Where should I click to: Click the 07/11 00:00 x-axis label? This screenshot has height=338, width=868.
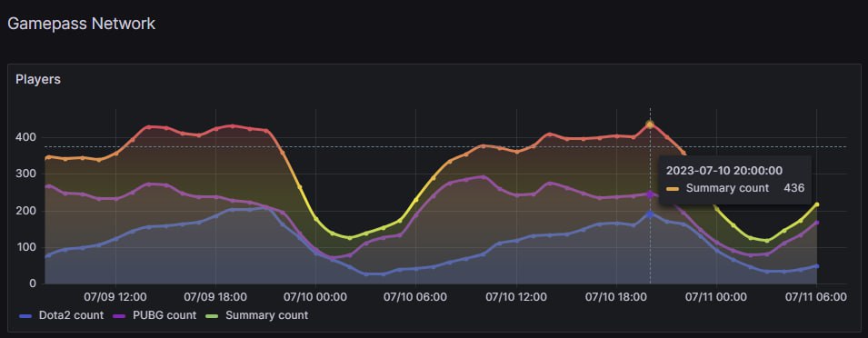[716, 297]
